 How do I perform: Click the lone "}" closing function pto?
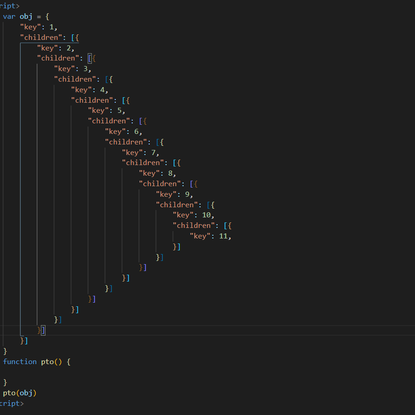[5, 382]
